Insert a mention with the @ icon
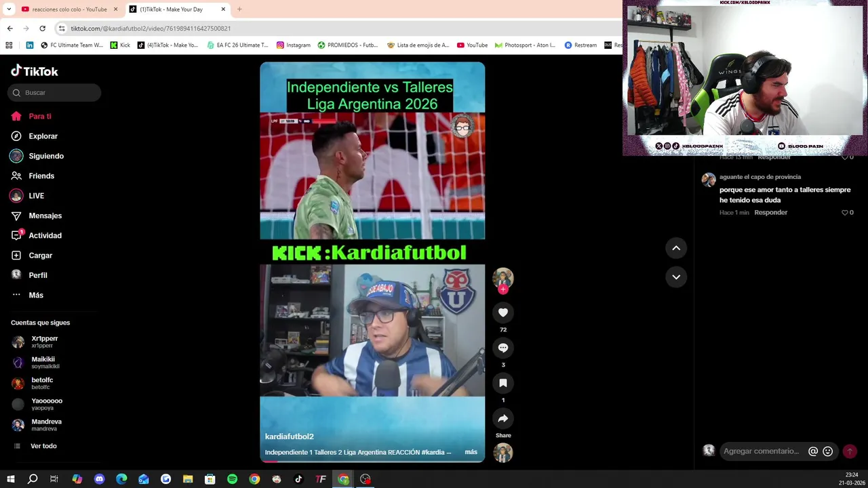The width and height of the screenshot is (868, 488). (813, 451)
